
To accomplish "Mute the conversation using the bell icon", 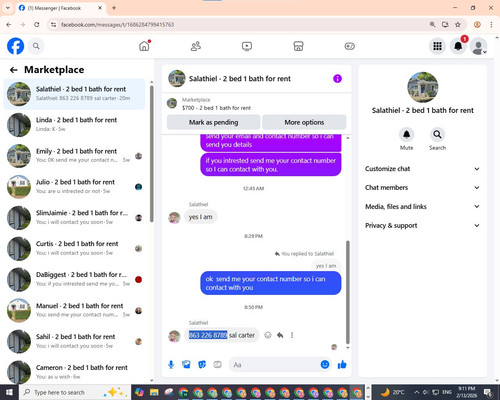I will point(406,134).
